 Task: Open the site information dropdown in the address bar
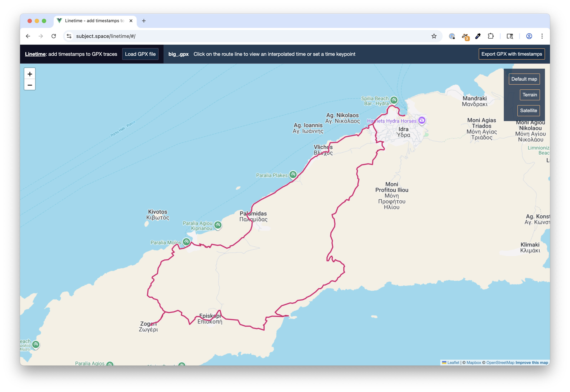(x=69, y=36)
